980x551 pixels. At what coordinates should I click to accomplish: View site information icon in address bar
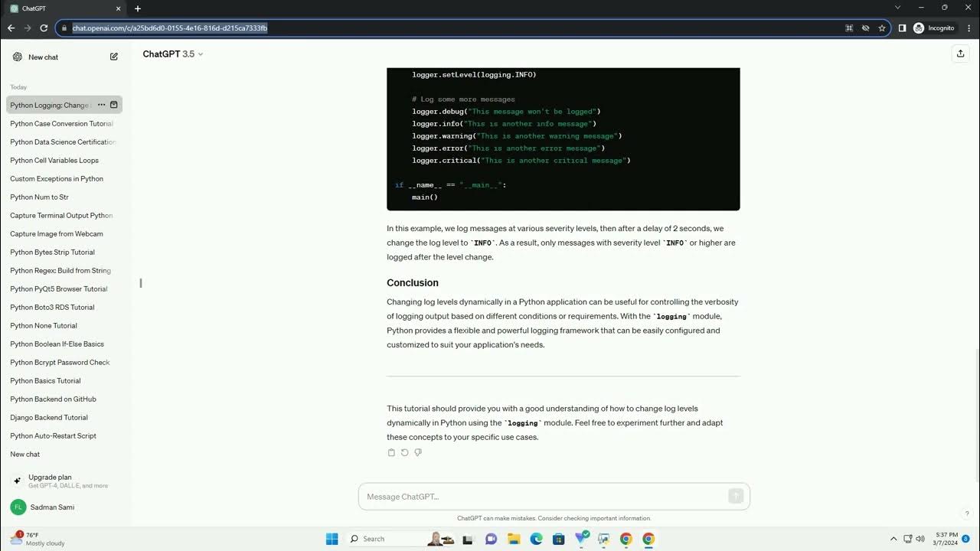64,28
